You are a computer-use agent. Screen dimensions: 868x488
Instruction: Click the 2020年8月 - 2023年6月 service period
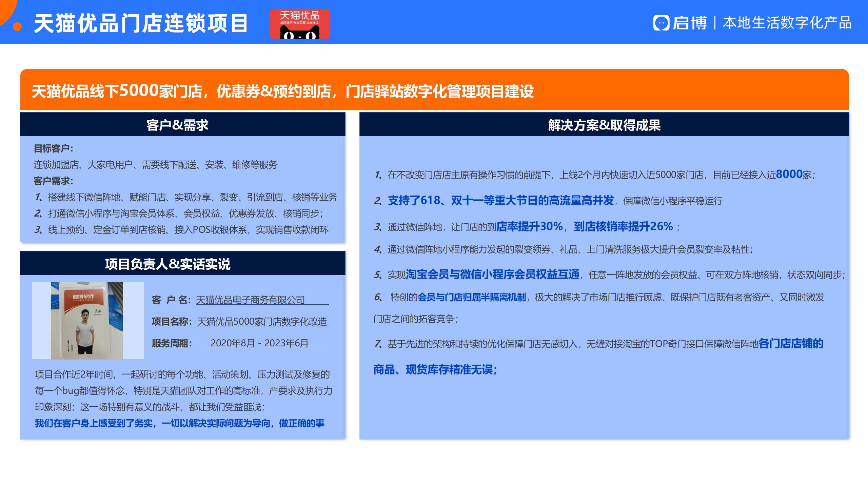(x=259, y=343)
